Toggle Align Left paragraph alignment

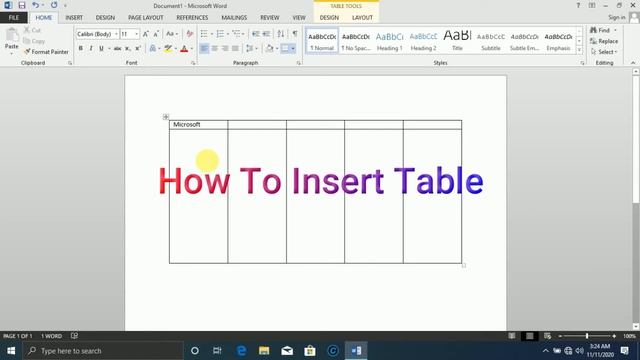tap(204, 49)
